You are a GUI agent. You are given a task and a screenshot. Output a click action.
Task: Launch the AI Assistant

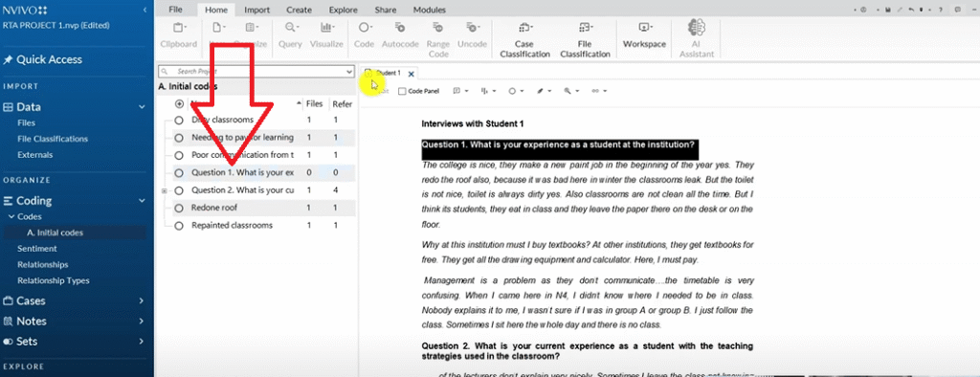click(696, 39)
